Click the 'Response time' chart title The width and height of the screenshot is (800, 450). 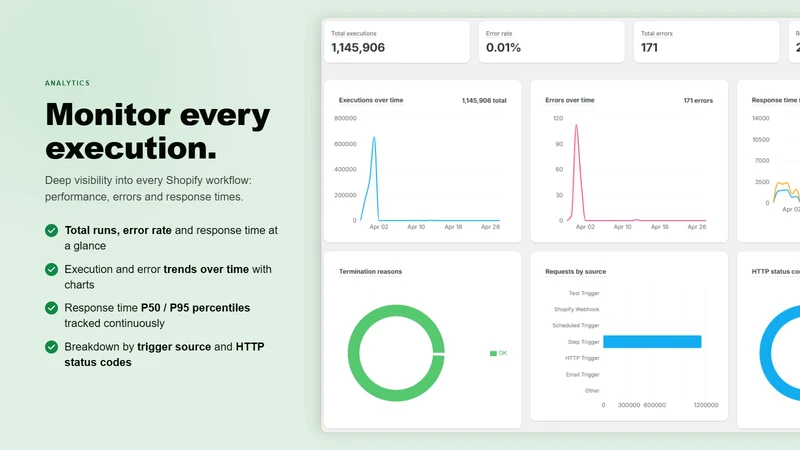(776, 101)
